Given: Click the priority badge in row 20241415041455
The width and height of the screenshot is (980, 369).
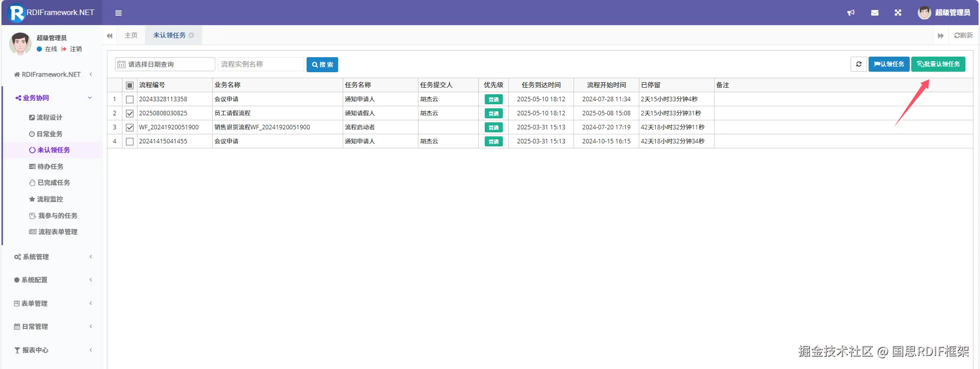Looking at the screenshot, I should 494,141.
